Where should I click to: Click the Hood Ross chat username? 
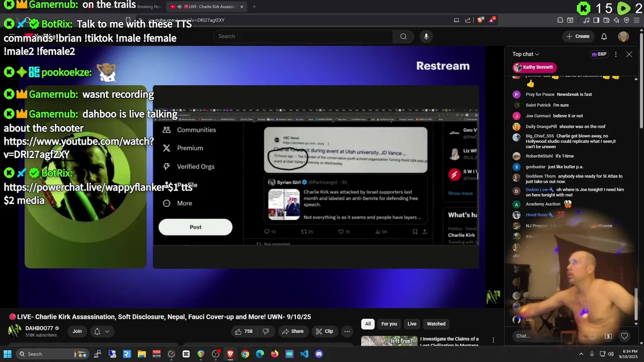pos(536,215)
